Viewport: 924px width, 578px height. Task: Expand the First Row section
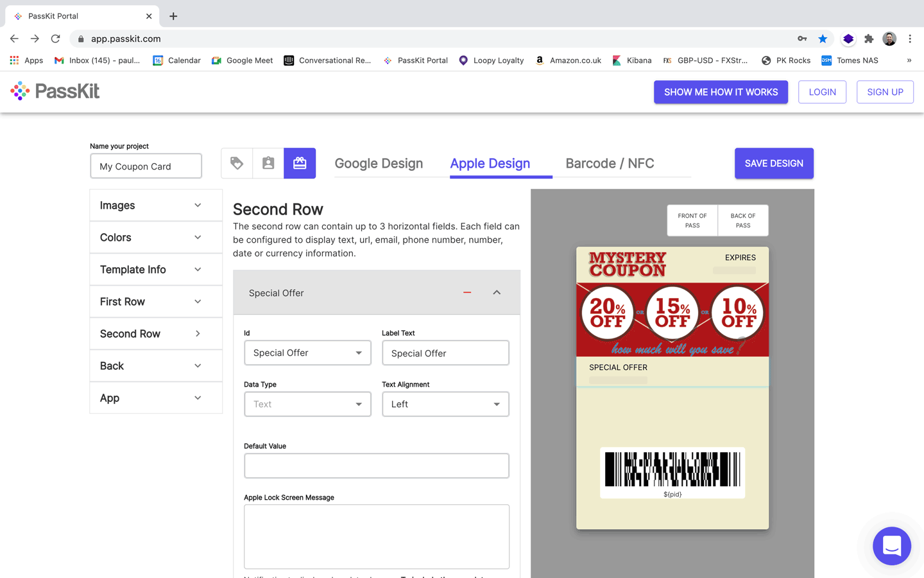pos(156,302)
